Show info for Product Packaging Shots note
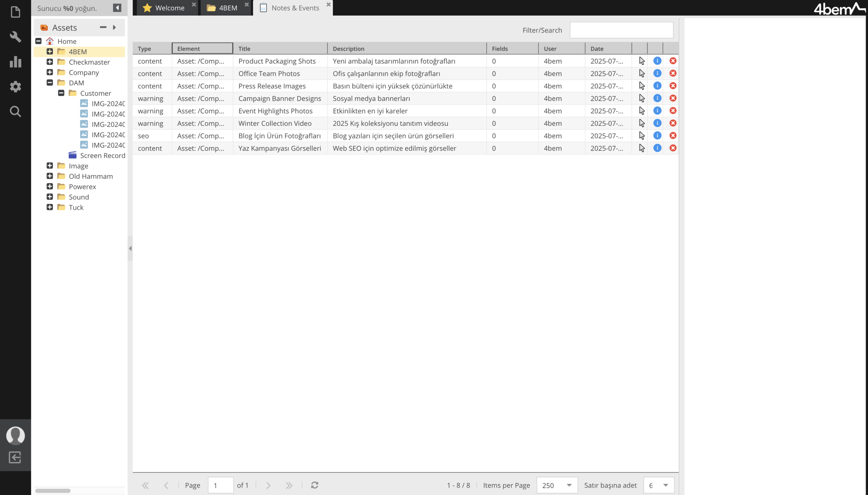The height and width of the screenshot is (495, 868). (657, 61)
